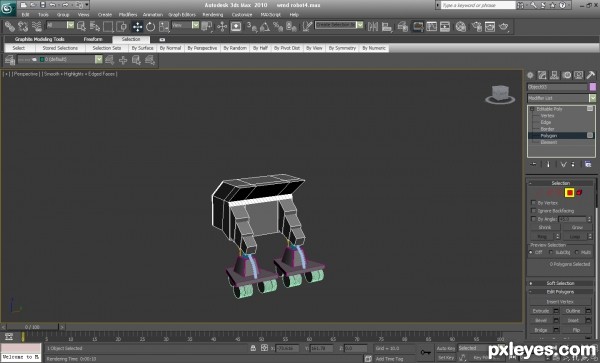Click the Selection Lock padlock icon
The height and width of the screenshot is (363, 600).
[x=253, y=348]
